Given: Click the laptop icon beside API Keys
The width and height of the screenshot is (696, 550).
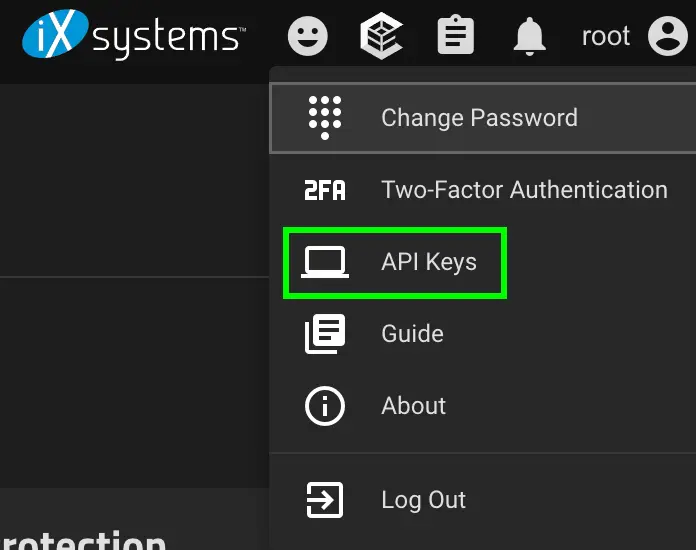Looking at the screenshot, I should pos(325,262).
